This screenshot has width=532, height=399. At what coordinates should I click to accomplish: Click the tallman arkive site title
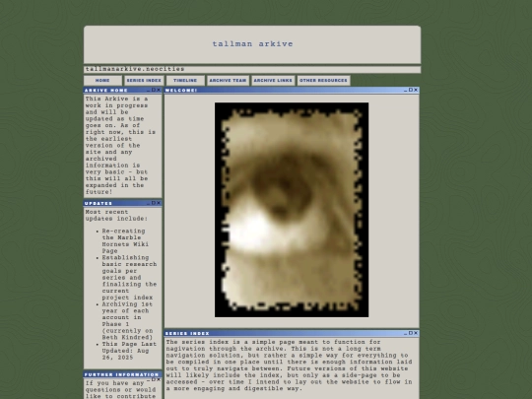(253, 44)
